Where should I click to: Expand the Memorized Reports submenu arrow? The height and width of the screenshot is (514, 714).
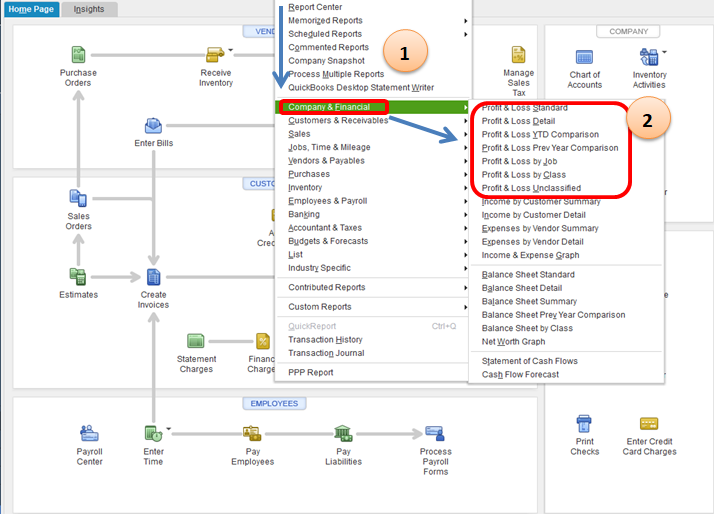(x=465, y=21)
